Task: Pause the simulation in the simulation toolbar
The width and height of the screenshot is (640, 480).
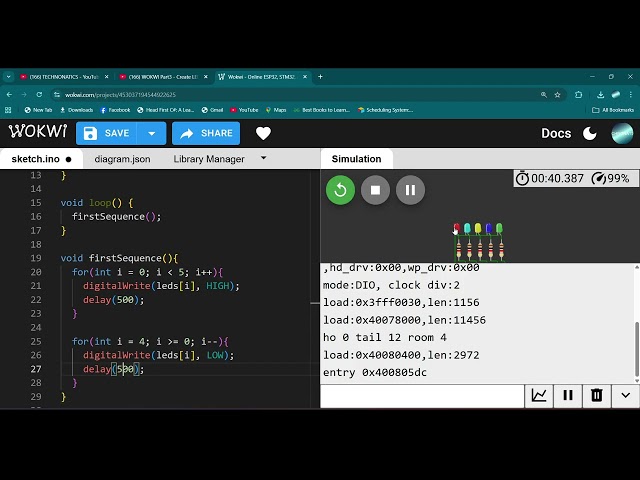Action: pyautogui.click(x=410, y=190)
